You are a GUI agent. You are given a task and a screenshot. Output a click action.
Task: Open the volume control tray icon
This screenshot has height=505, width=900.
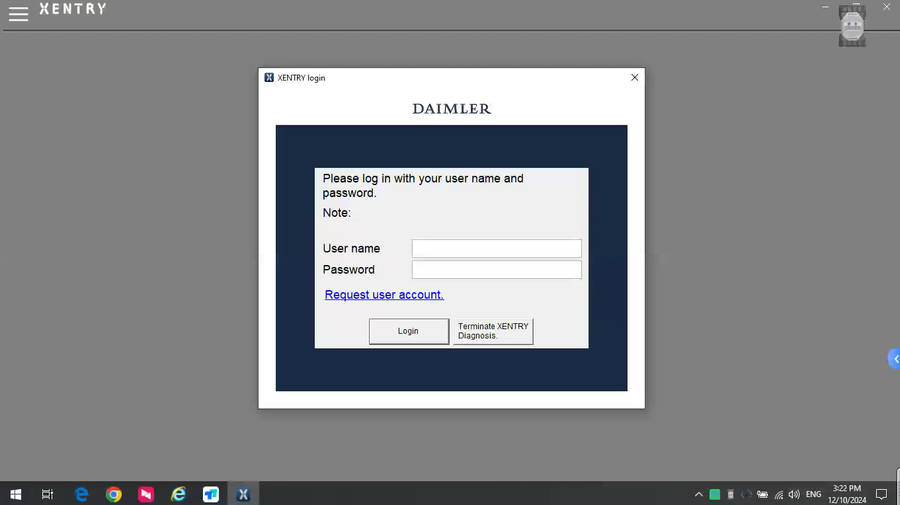point(794,494)
